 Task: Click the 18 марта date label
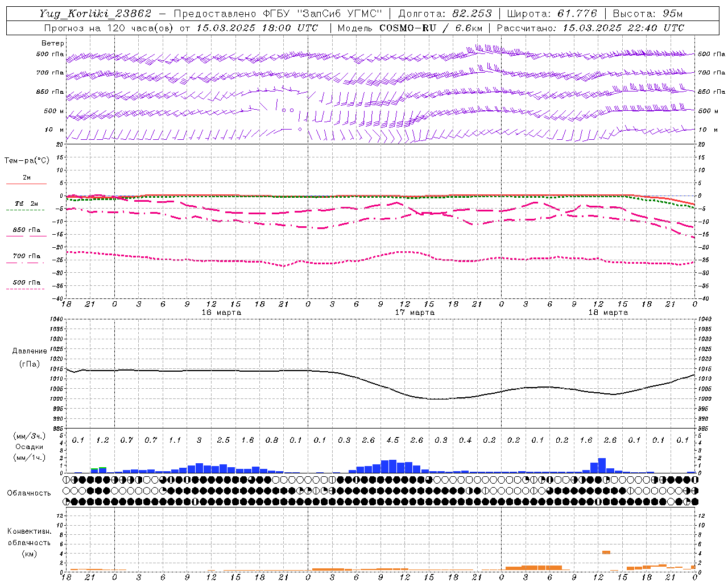[609, 313]
